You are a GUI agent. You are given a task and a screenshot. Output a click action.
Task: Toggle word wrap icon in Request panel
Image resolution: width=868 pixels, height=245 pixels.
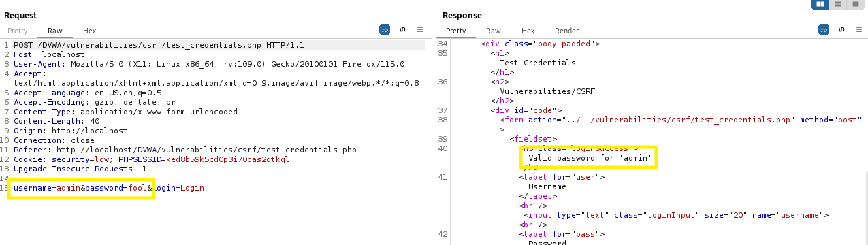[385, 30]
